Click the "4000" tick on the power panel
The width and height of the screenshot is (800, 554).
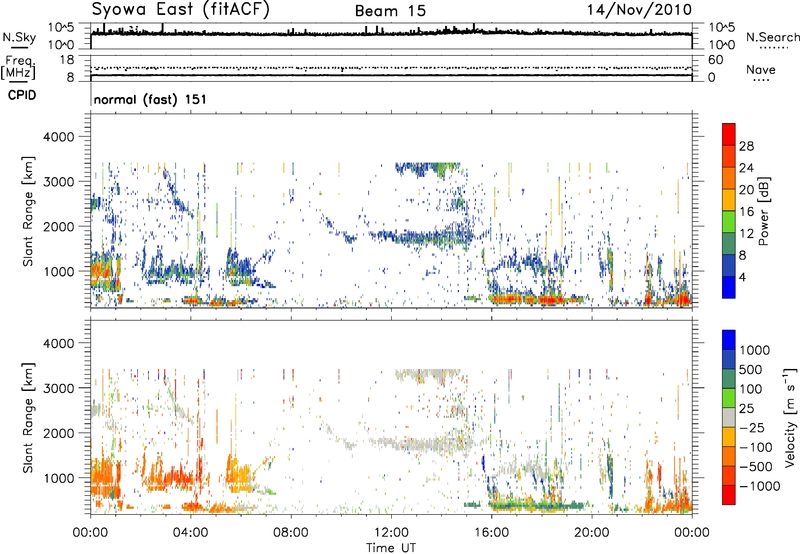tap(58, 137)
